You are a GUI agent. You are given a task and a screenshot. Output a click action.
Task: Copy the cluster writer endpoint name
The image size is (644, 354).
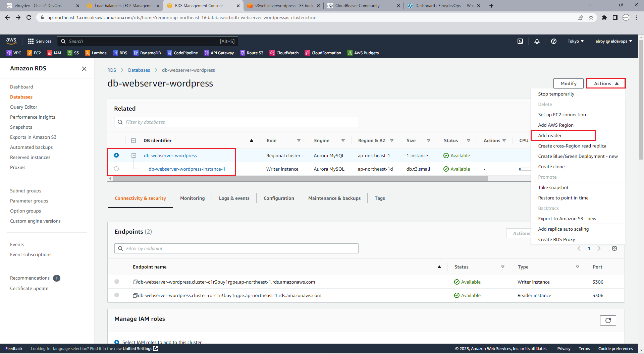[135, 282]
